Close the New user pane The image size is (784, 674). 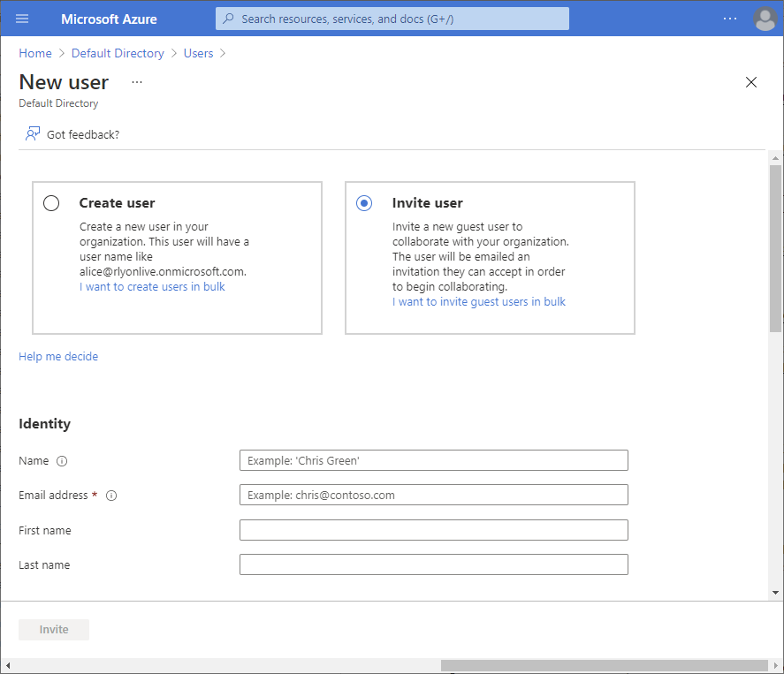(x=751, y=82)
